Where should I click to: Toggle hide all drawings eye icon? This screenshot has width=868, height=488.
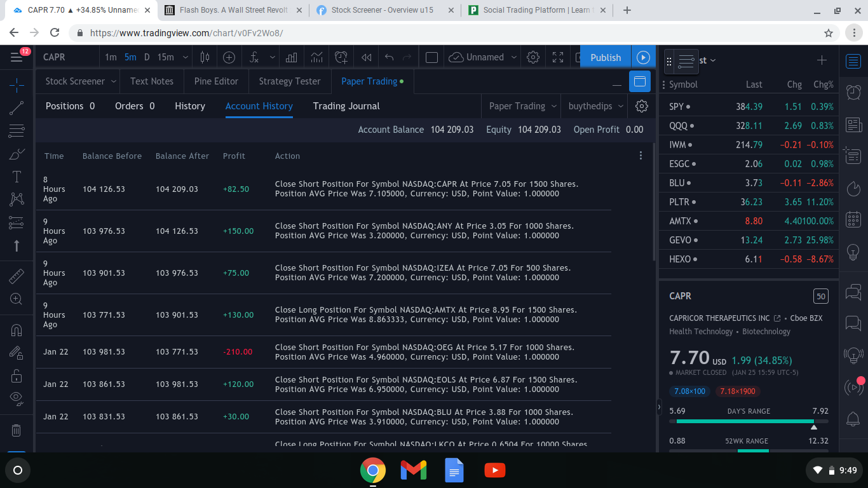pos(17,398)
